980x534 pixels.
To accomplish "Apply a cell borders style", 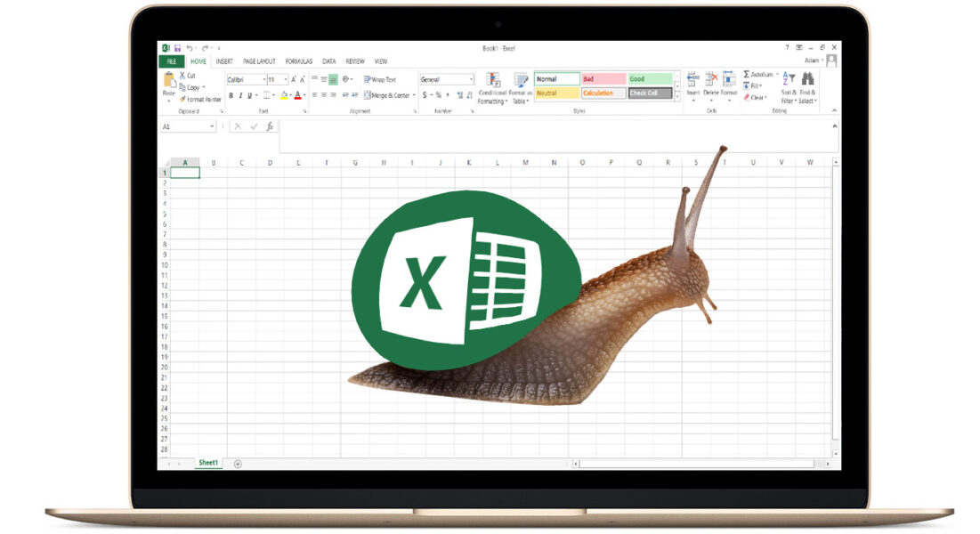I will point(267,95).
